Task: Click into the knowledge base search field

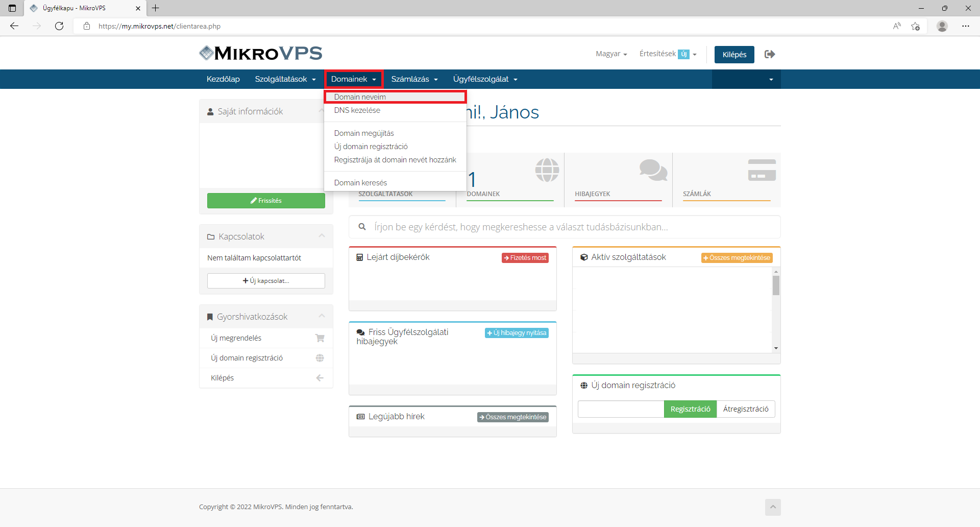Action: (x=565, y=227)
